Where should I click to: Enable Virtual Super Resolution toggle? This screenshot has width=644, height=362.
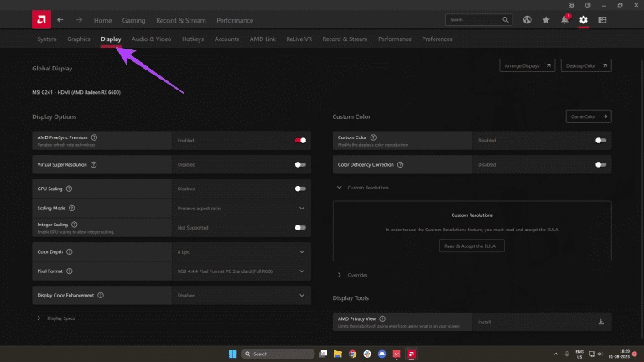(x=300, y=164)
